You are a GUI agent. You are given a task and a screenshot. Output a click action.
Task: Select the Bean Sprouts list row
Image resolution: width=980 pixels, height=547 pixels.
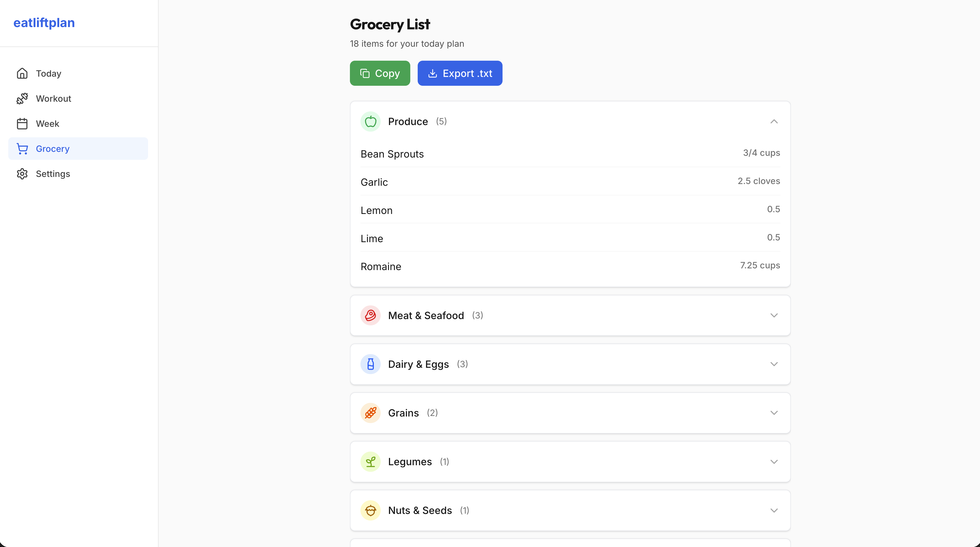coord(570,154)
